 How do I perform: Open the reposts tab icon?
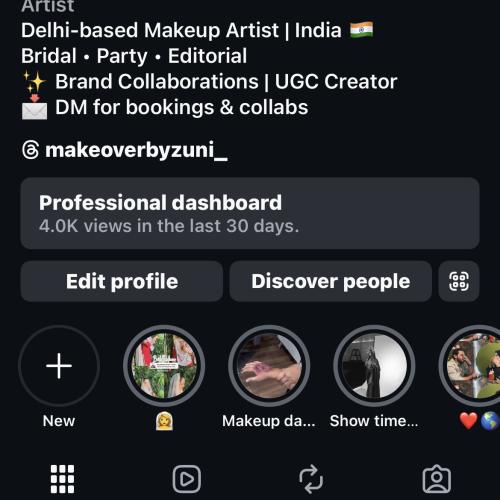point(311,479)
